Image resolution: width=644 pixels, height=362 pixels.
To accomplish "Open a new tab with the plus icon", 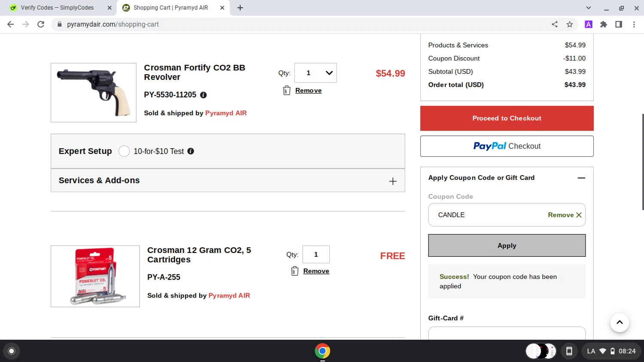I will click(x=240, y=8).
